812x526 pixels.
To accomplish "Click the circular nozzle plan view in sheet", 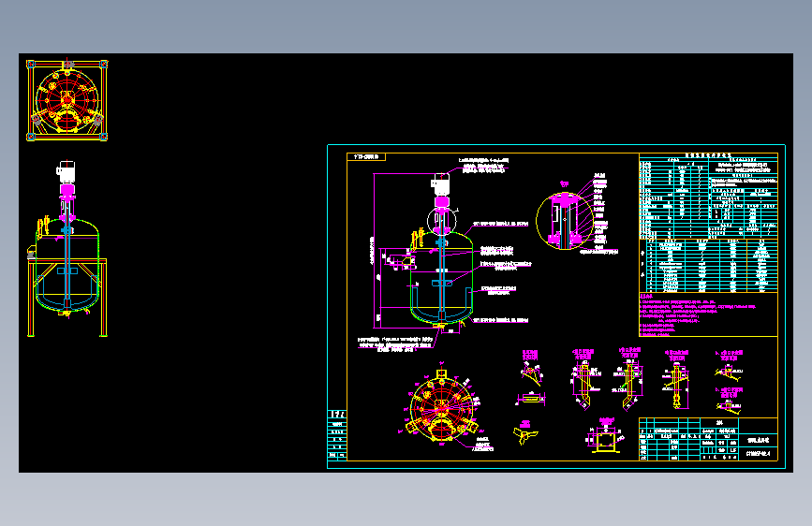I will click(x=441, y=406).
